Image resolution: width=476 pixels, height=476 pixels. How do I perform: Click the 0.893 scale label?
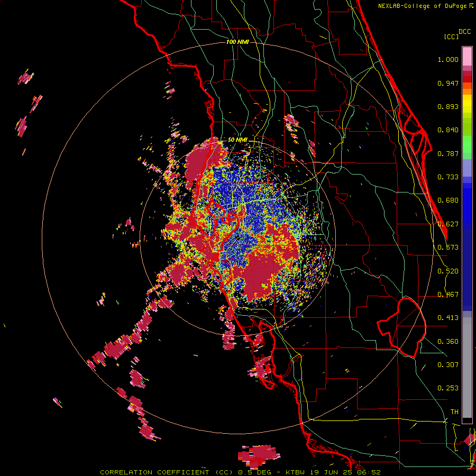pyautogui.click(x=448, y=106)
